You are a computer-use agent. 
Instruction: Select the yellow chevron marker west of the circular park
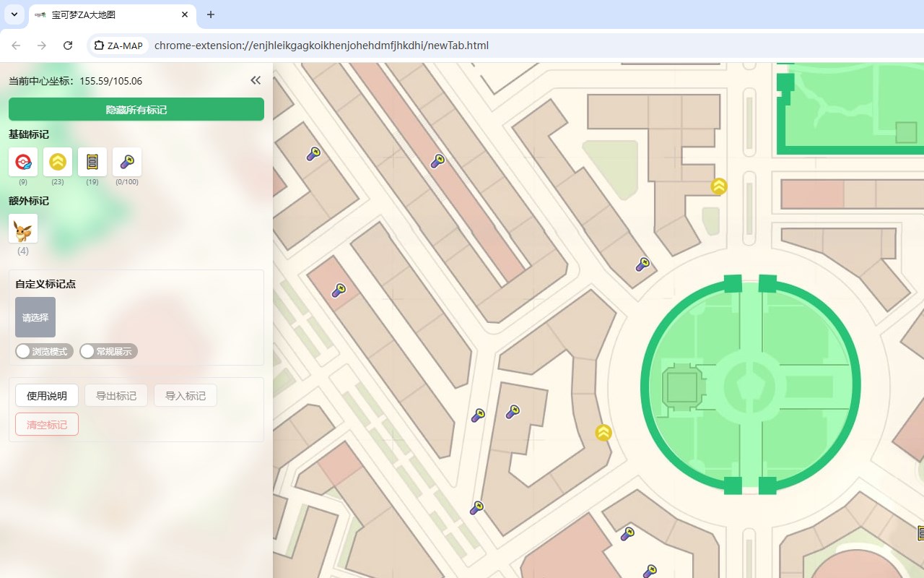click(603, 433)
